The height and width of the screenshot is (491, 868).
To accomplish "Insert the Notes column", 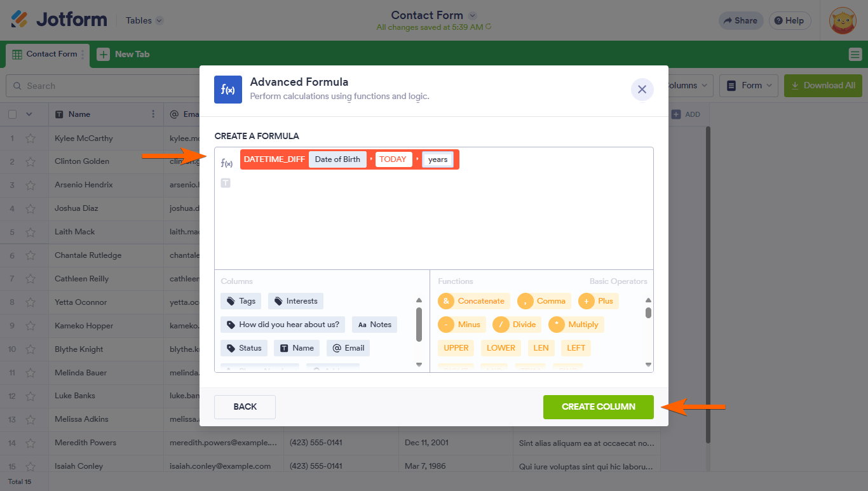I will coord(374,325).
